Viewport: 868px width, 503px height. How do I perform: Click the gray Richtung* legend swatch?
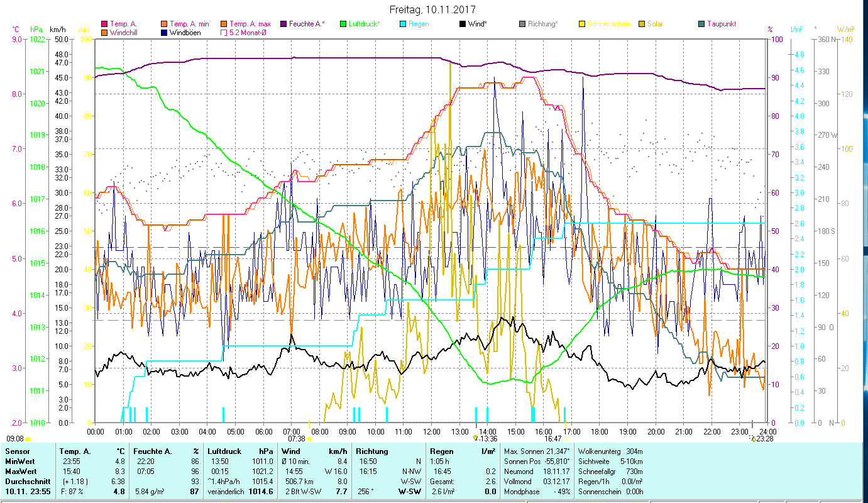[522, 24]
